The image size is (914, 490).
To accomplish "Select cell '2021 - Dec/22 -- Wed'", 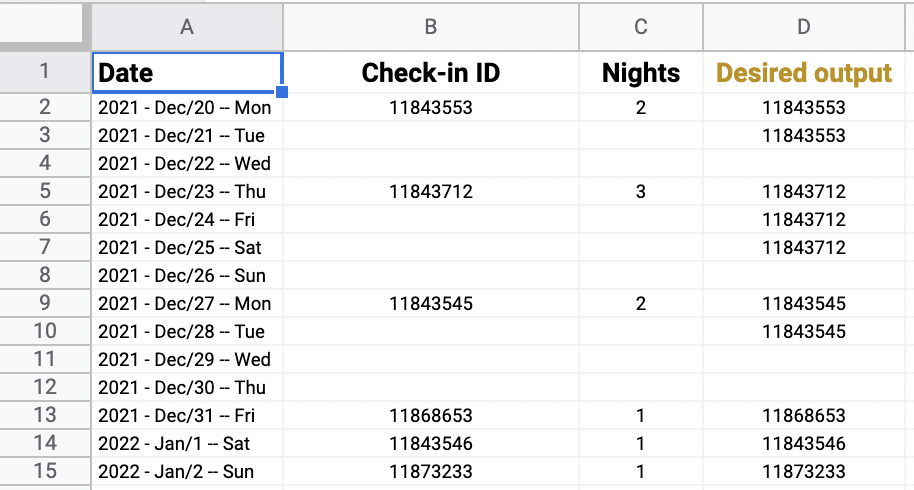I will [x=187, y=163].
